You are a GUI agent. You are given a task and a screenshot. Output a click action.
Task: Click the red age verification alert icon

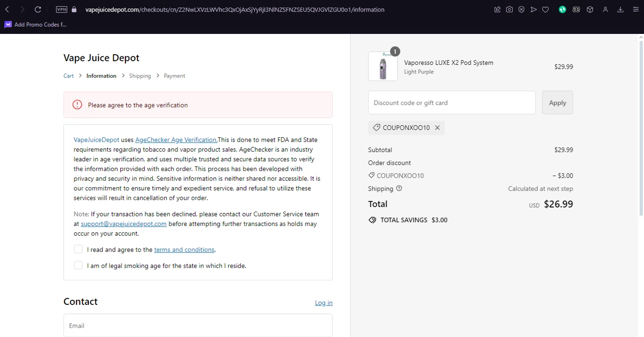click(x=77, y=105)
